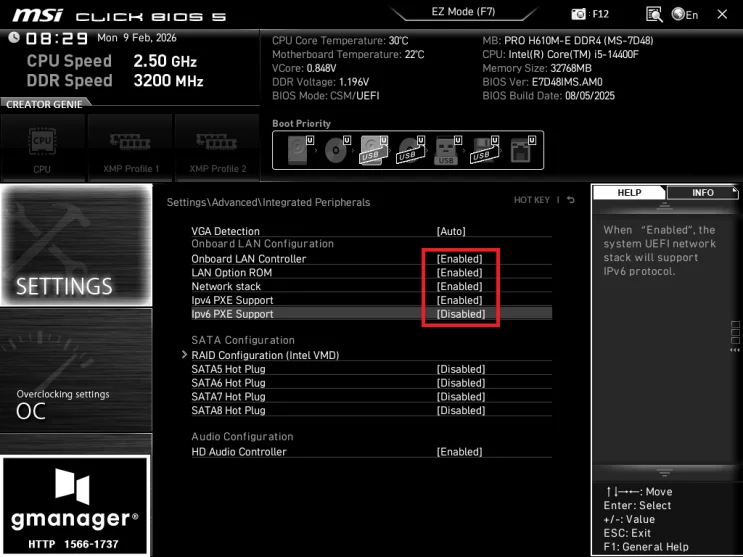Select the CD/DVD drive boot priority icon
This screenshot has width=743, height=557.
pyautogui.click(x=337, y=150)
